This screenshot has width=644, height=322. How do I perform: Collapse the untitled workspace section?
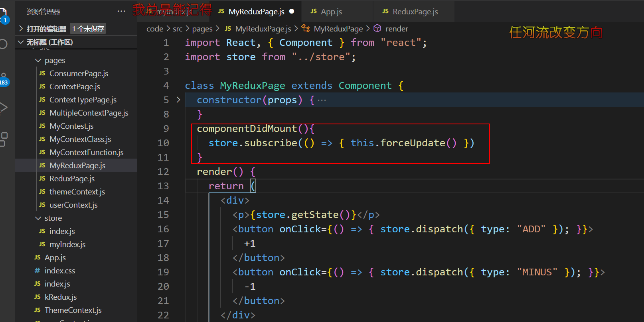click(21, 42)
